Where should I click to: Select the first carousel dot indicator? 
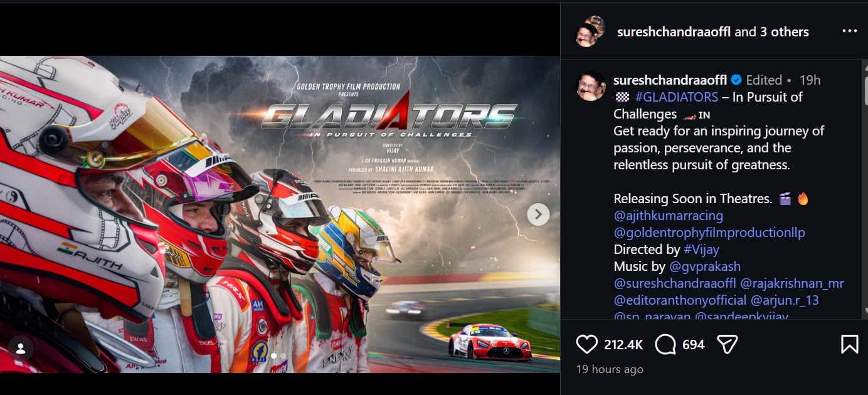273,355
